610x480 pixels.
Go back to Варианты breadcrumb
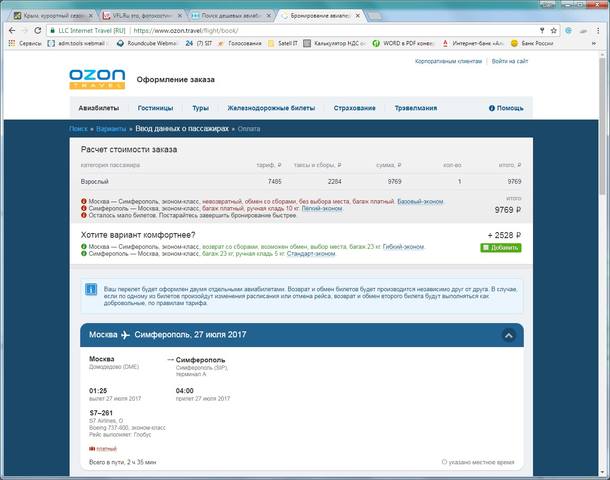point(111,129)
